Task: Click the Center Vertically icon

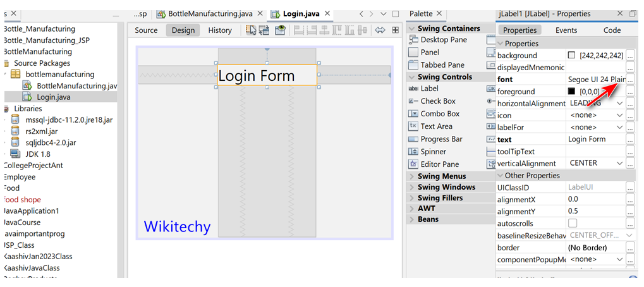Action: pyautogui.click(x=362, y=30)
